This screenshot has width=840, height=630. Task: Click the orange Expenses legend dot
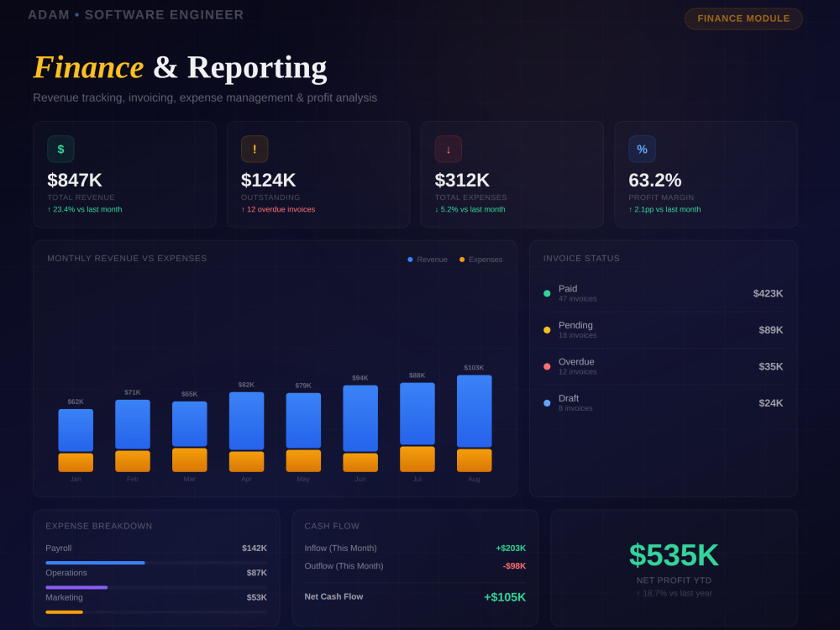[462, 260]
